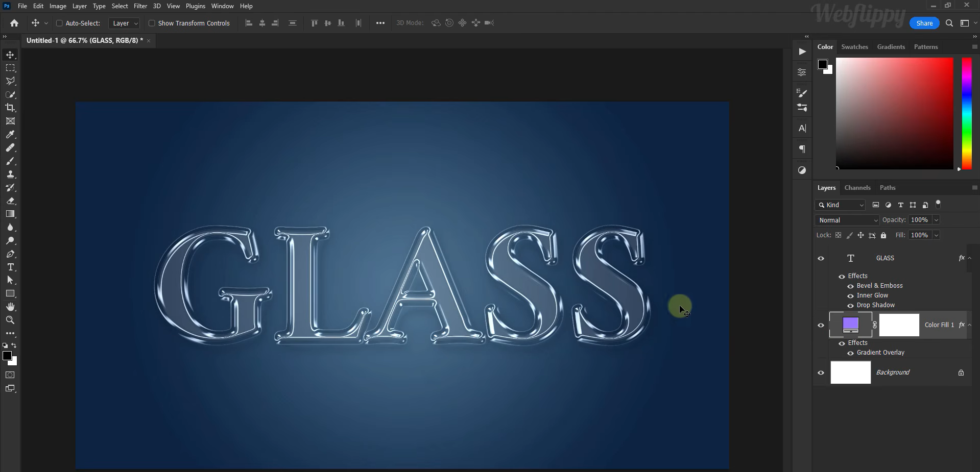Hide the GLASS text layer
Image resolution: width=980 pixels, height=472 pixels.
(x=821, y=258)
